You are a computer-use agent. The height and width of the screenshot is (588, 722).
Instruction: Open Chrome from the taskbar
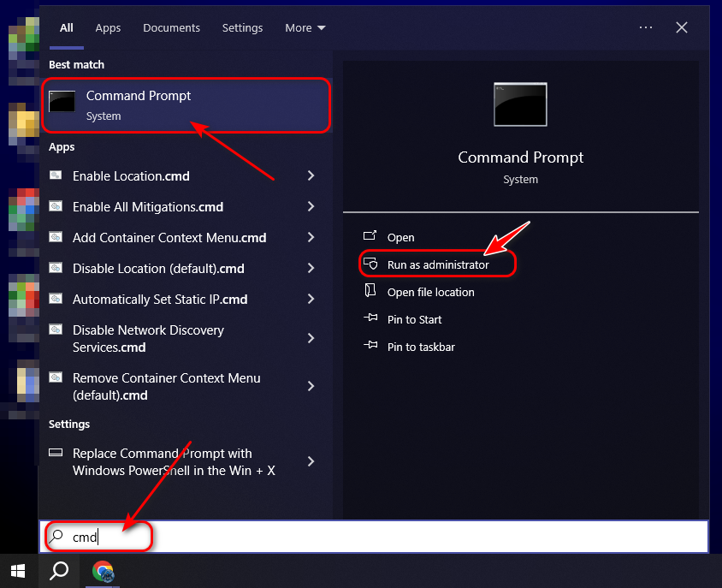click(x=103, y=572)
